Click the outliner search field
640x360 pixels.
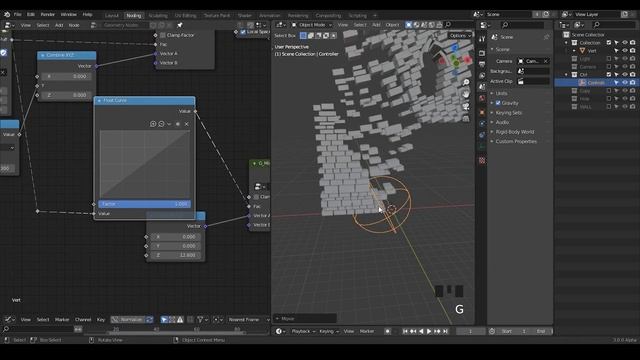pos(614,25)
